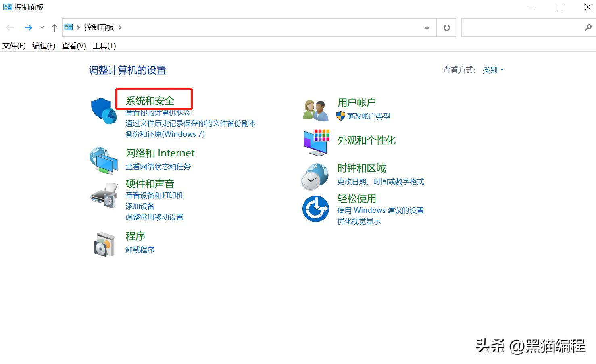Select the 硬件和声音 printer icon
The image size is (596, 364).
103,195
